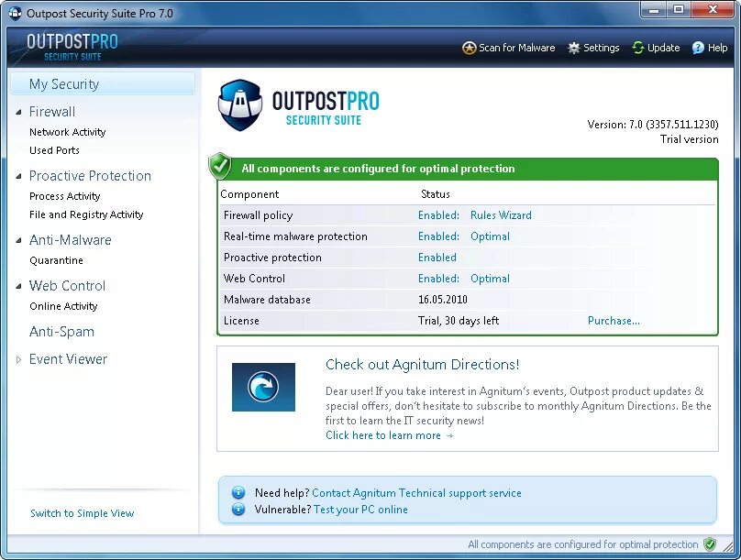Click Optimal link for Real-time malware protection

tap(490, 236)
